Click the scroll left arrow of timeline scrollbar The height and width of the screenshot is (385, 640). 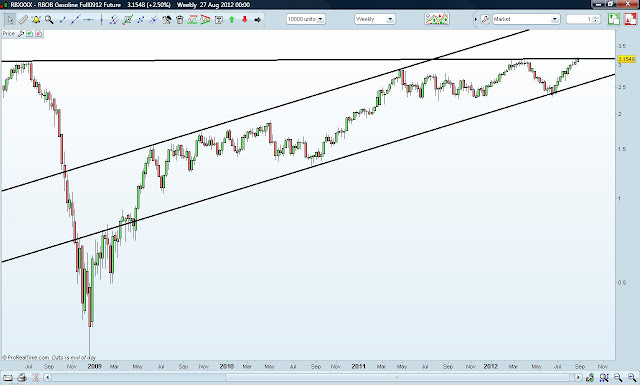[47, 378]
